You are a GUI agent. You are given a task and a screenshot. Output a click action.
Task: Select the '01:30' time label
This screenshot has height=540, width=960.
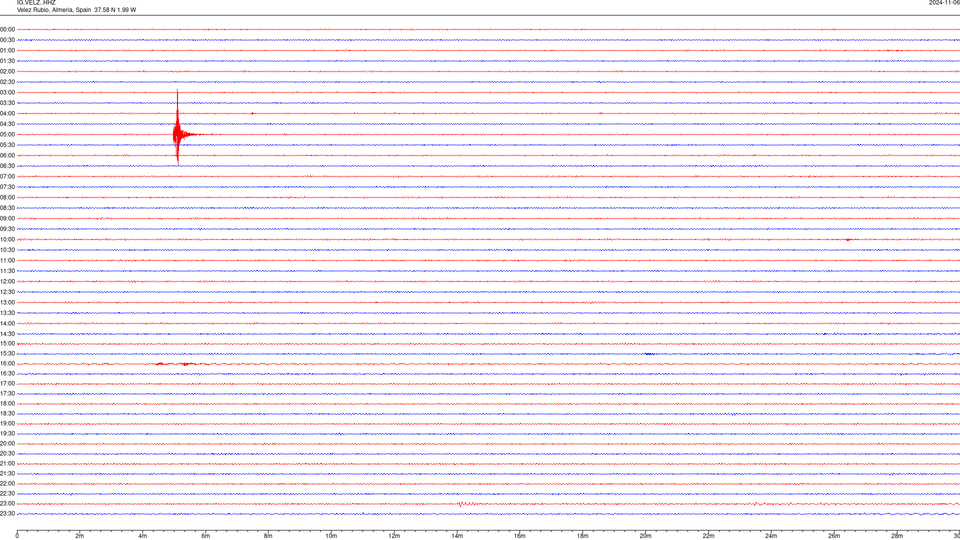pyautogui.click(x=7, y=61)
